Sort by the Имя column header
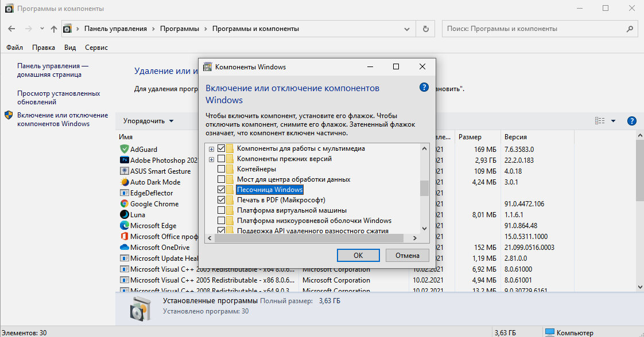The image size is (644, 337). [x=126, y=137]
